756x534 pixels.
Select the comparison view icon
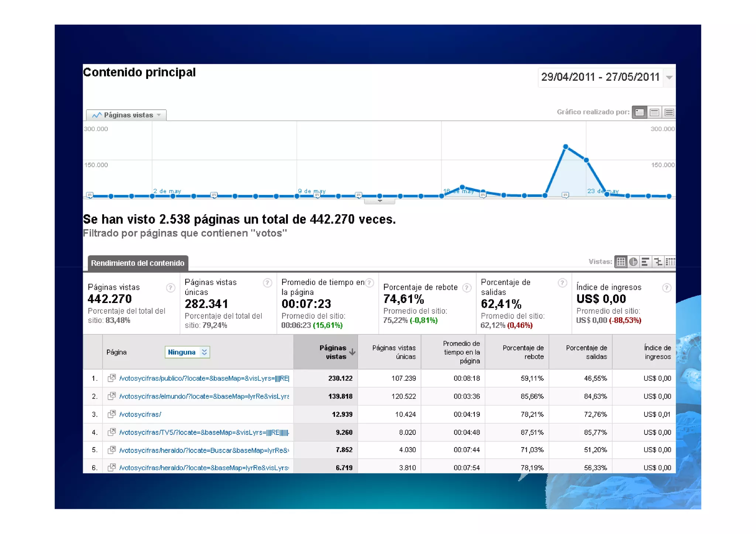[658, 262]
